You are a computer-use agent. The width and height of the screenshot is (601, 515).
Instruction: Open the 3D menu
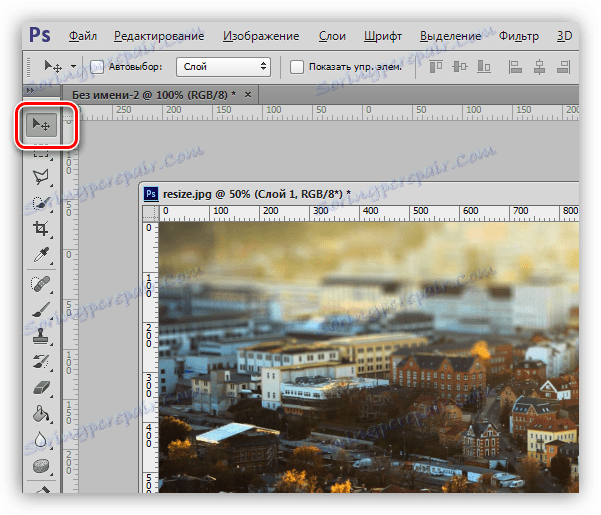pyautogui.click(x=564, y=36)
